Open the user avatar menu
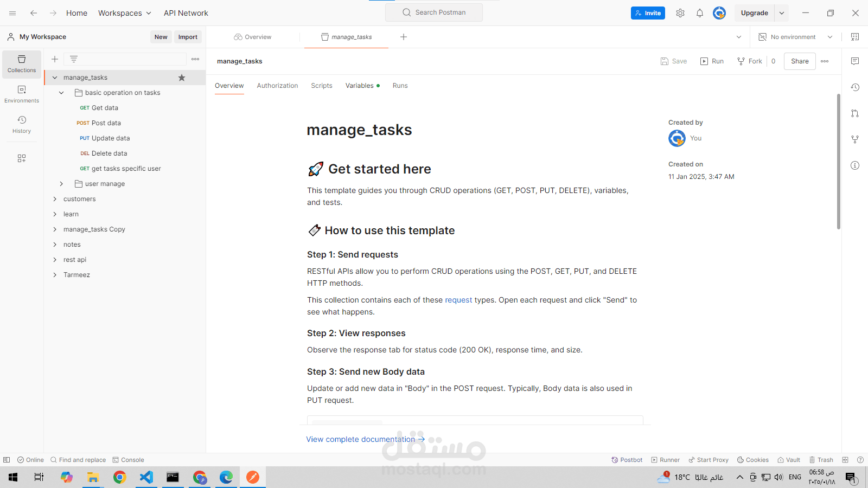Viewport: 868px width, 488px height. (x=719, y=13)
